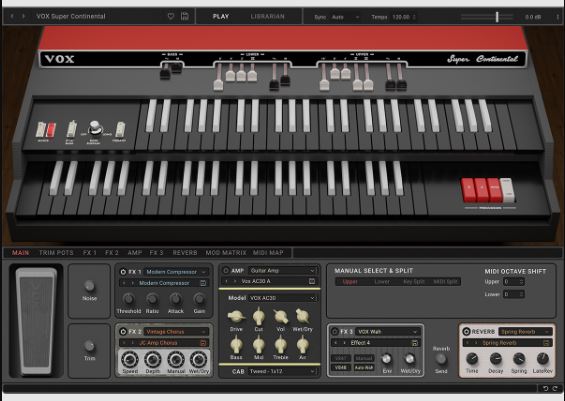This screenshot has height=401, width=565.
Task: Toggle the FX 3 power button
Action: (334, 331)
